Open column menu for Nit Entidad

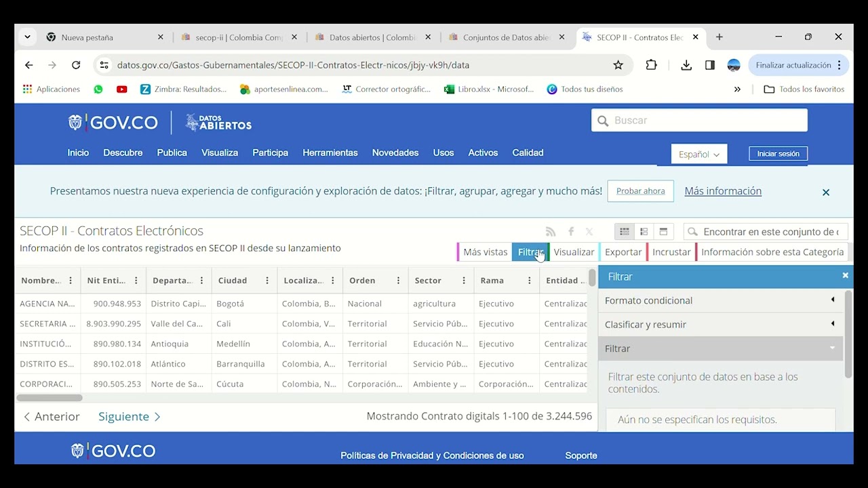point(136,281)
